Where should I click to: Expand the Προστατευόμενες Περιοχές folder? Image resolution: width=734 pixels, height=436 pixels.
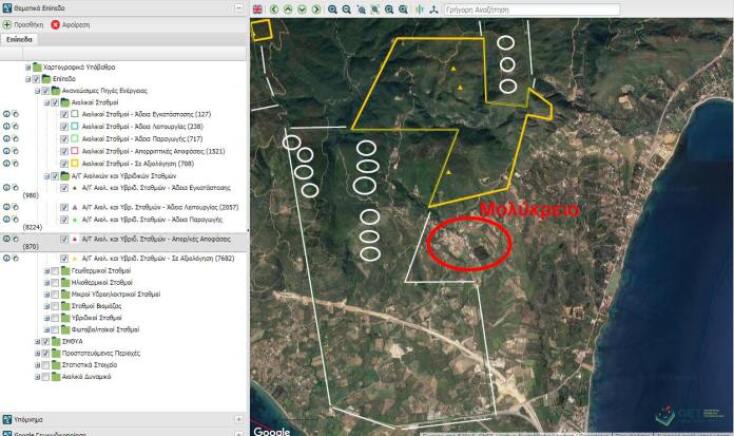36,353
